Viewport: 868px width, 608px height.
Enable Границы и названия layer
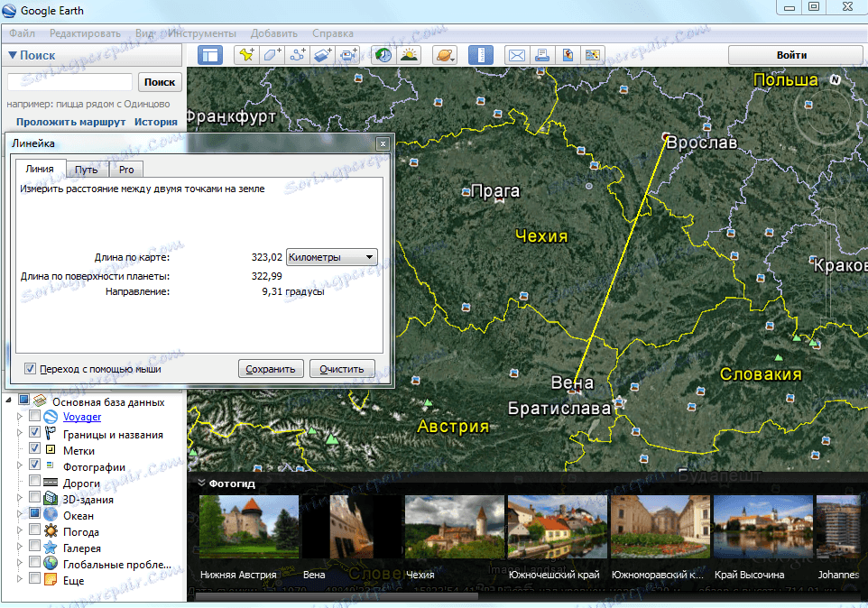[33, 431]
